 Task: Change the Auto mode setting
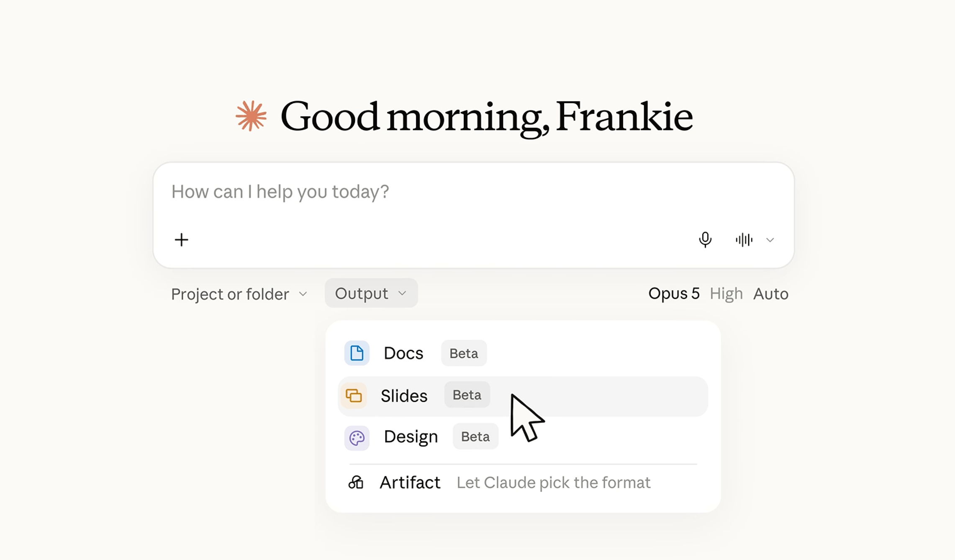pyautogui.click(x=770, y=294)
